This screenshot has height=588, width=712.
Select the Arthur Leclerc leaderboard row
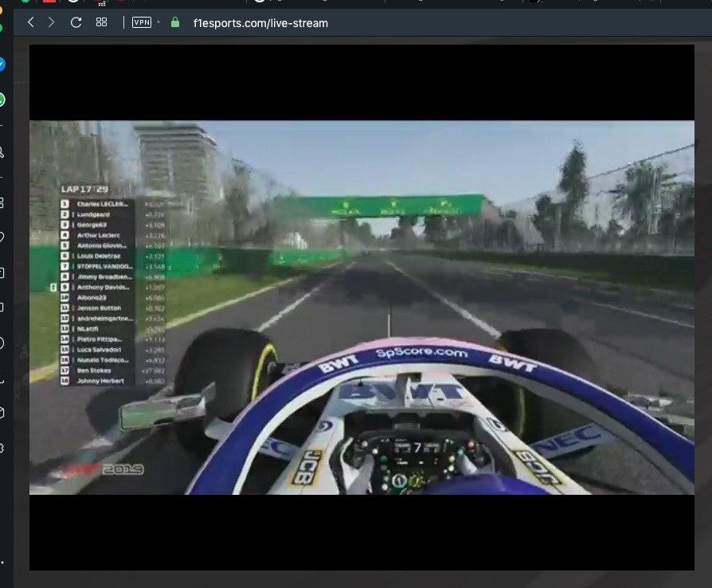[112, 235]
